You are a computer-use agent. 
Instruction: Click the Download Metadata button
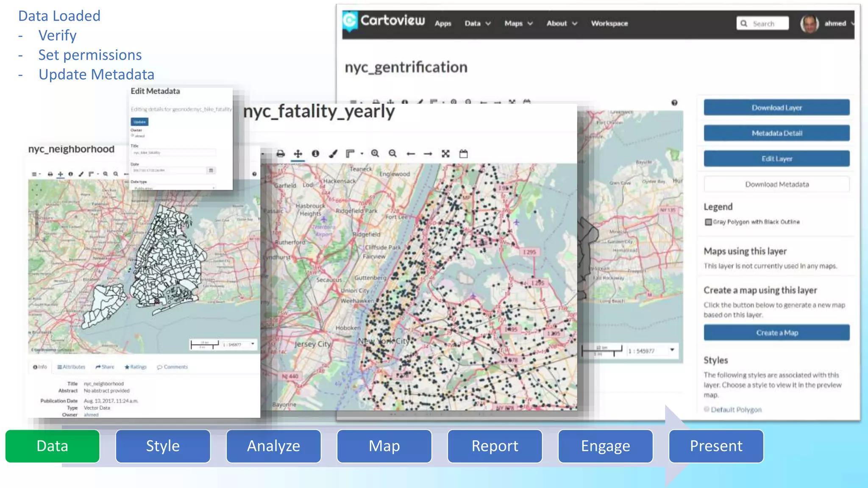(x=776, y=184)
